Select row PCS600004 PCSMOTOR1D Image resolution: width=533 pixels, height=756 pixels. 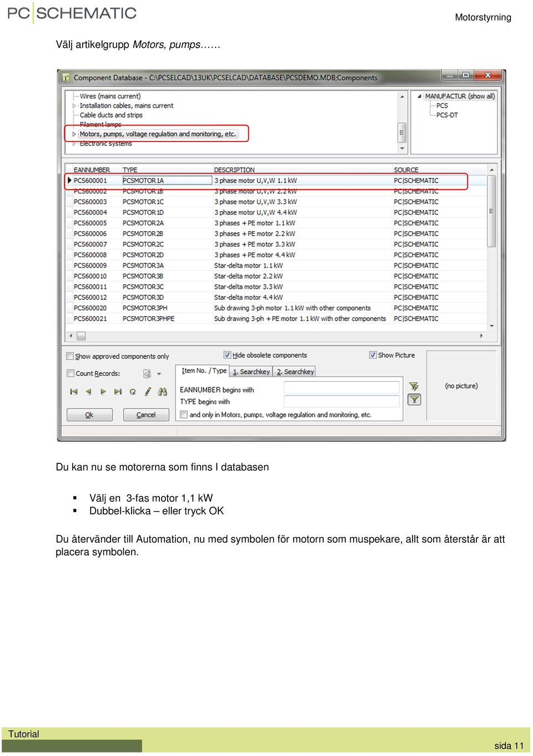[276, 212]
